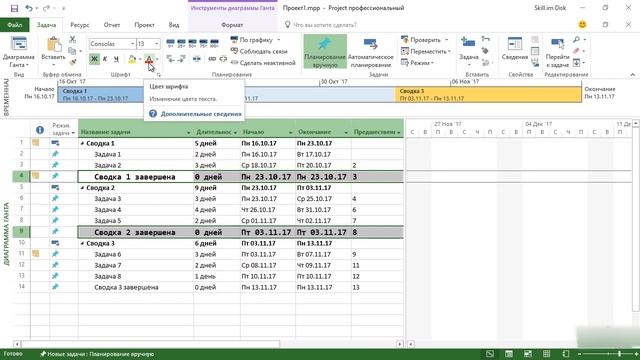Image resolution: width=640 pixels, height=360 pixels.
Task: Open the Consolas font name dropdown
Action: tap(133, 44)
